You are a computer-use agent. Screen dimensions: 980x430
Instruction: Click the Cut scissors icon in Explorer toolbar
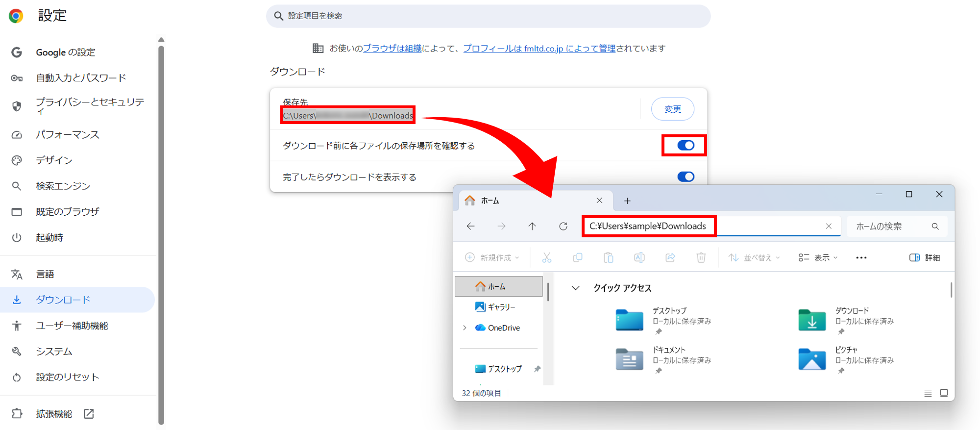547,257
